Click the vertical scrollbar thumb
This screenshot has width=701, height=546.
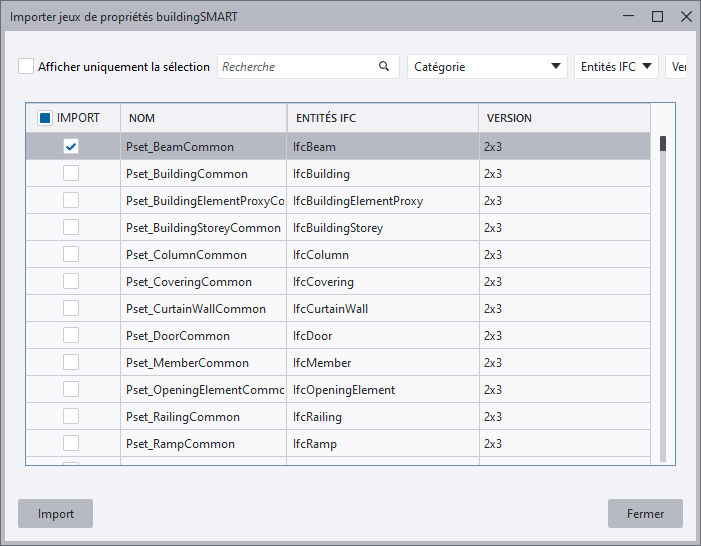[663, 144]
